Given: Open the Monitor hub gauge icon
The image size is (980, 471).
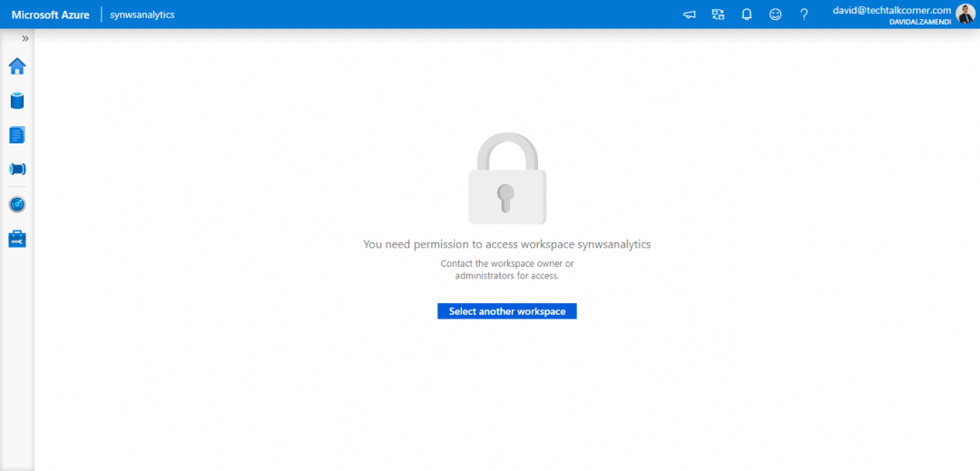Looking at the screenshot, I should (x=17, y=204).
